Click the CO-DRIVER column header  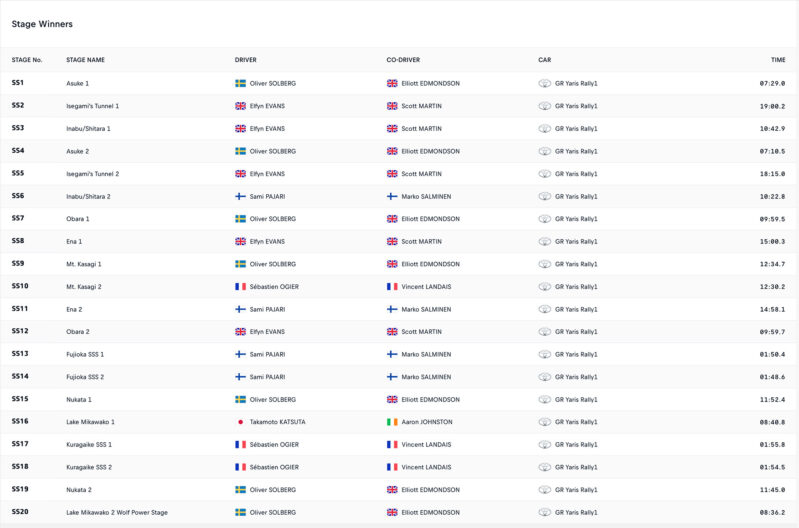[x=403, y=60]
